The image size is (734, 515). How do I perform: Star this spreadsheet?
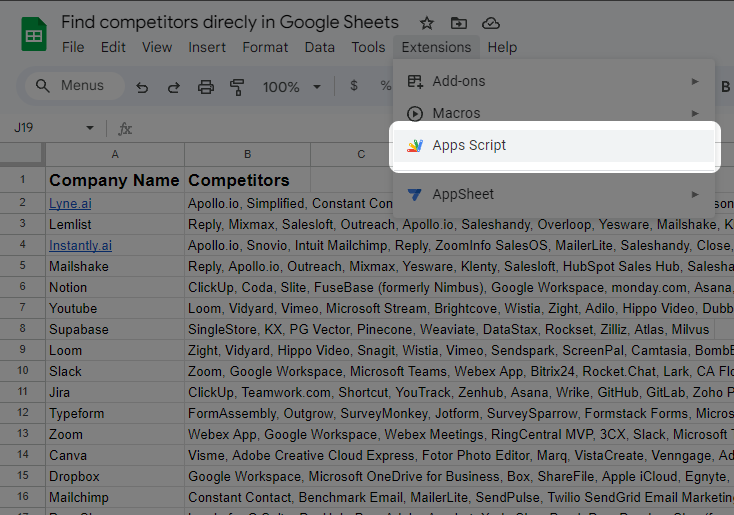pos(426,23)
